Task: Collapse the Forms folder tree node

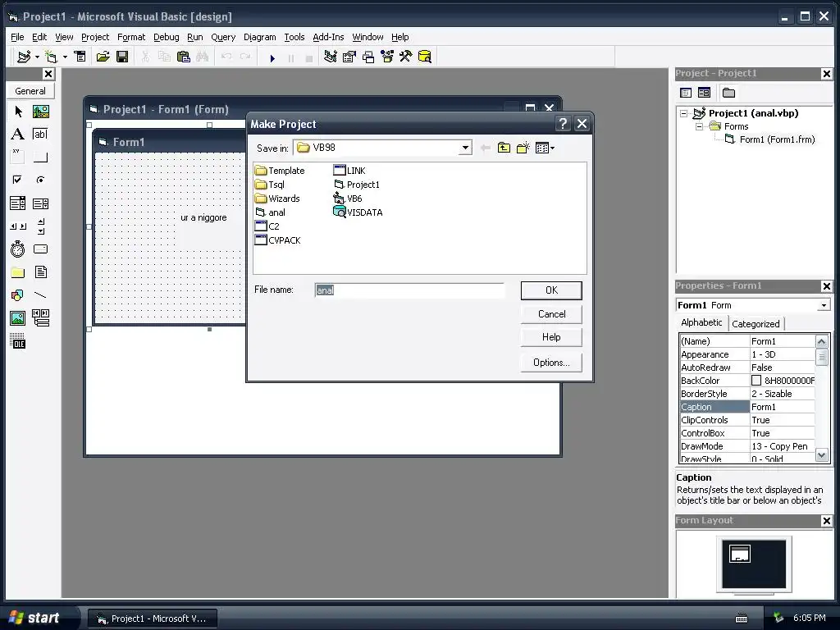Action: point(699,126)
